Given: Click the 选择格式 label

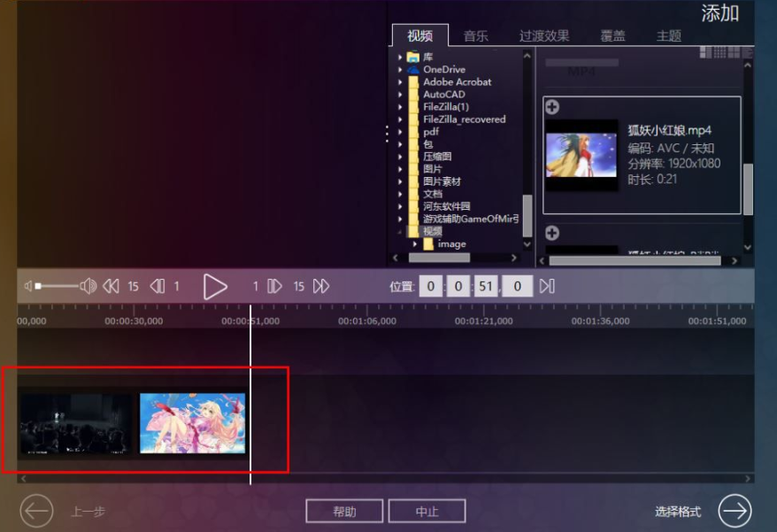Looking at the screenshot, I should [x=678, y=511].
